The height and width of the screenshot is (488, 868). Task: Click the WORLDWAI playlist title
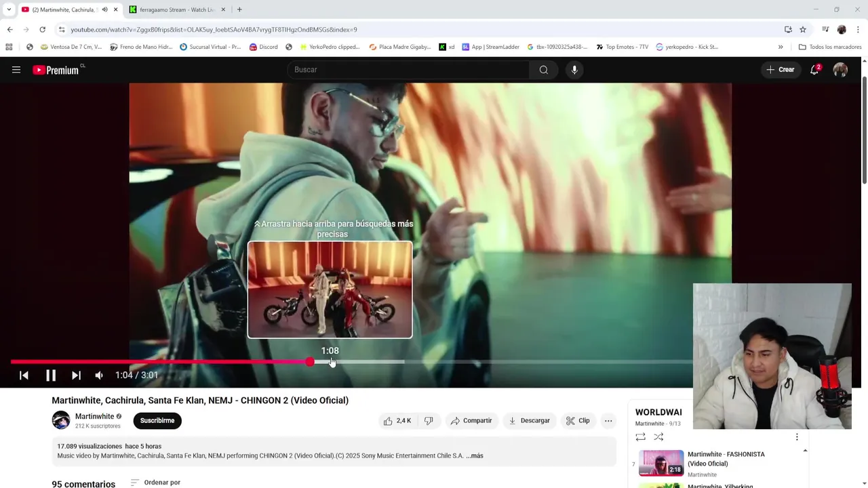pos(658,412)
